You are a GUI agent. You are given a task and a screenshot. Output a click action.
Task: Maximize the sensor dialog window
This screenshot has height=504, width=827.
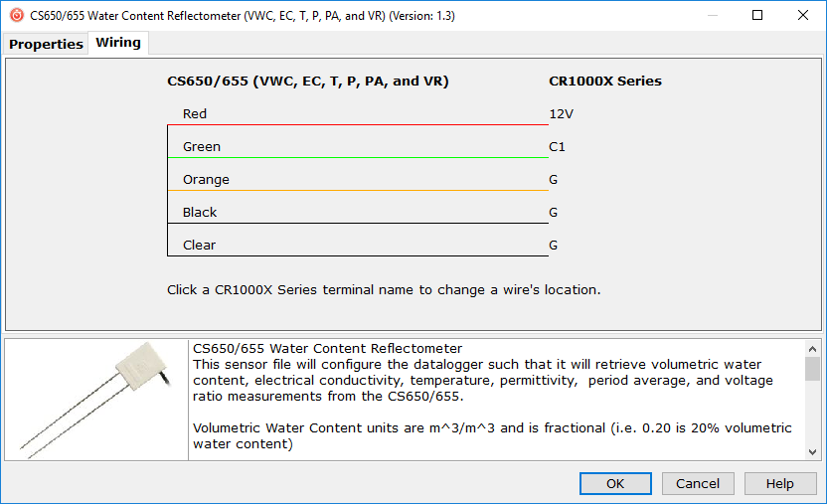[x=757, y=15]
